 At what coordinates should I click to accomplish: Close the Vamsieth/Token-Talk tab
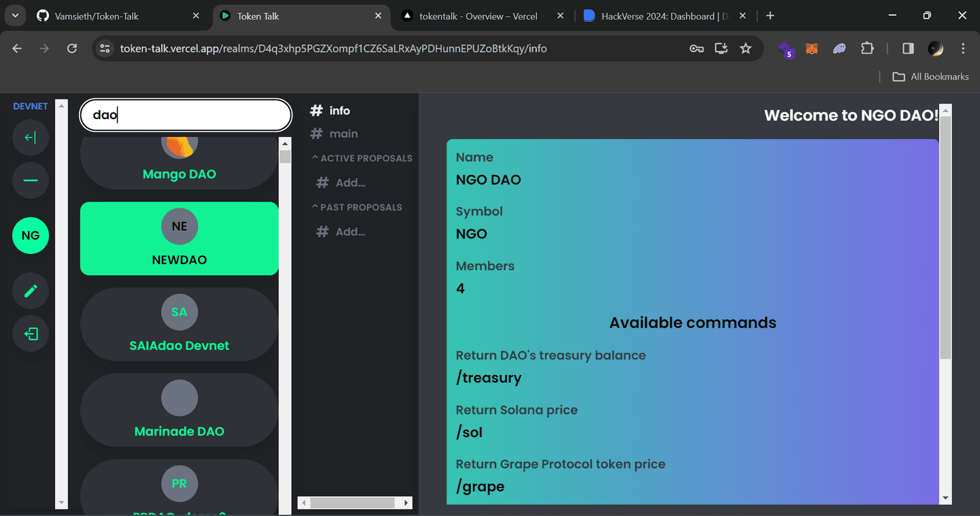pos(196,16)
